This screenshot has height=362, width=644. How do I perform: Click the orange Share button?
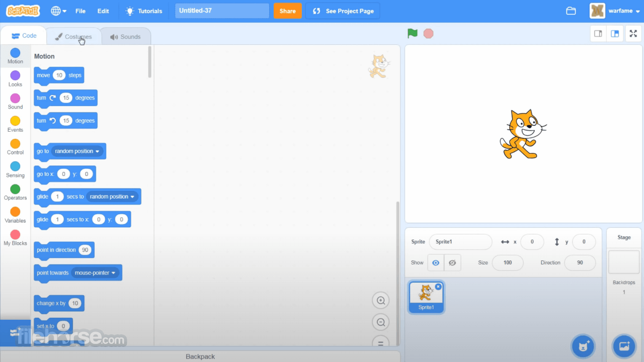[288, 11]
